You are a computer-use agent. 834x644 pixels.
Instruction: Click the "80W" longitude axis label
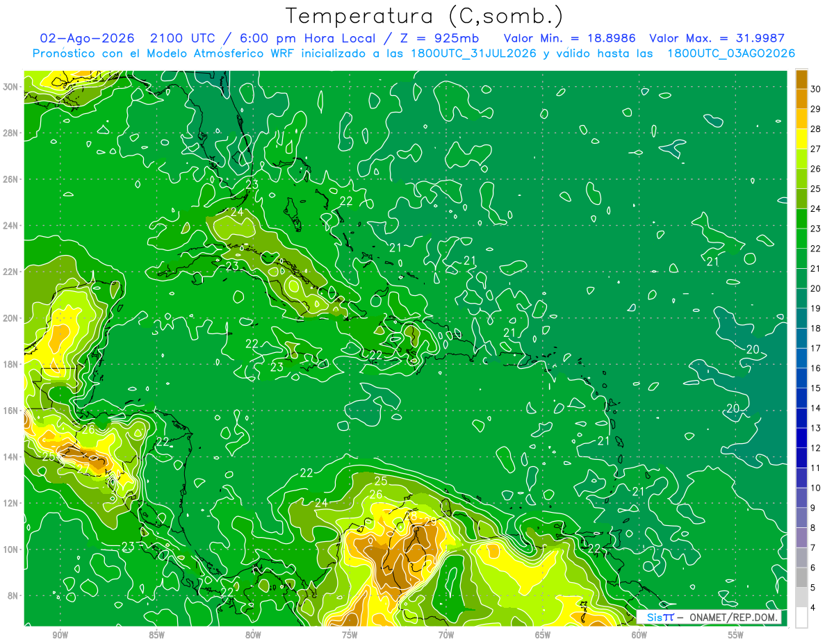tap(254, 635)
